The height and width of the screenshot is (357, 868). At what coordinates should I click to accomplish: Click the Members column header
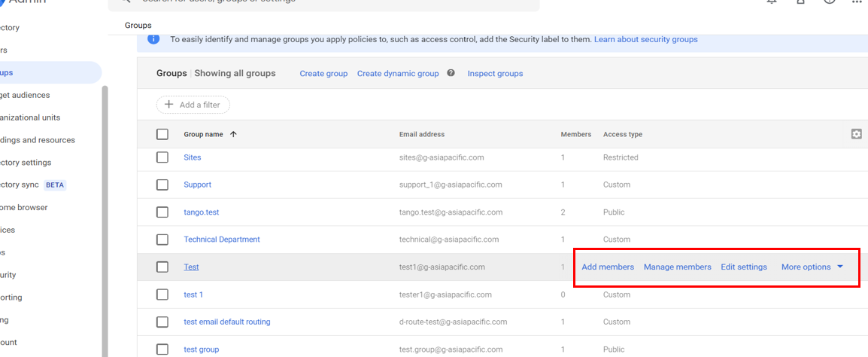[575, 134]
